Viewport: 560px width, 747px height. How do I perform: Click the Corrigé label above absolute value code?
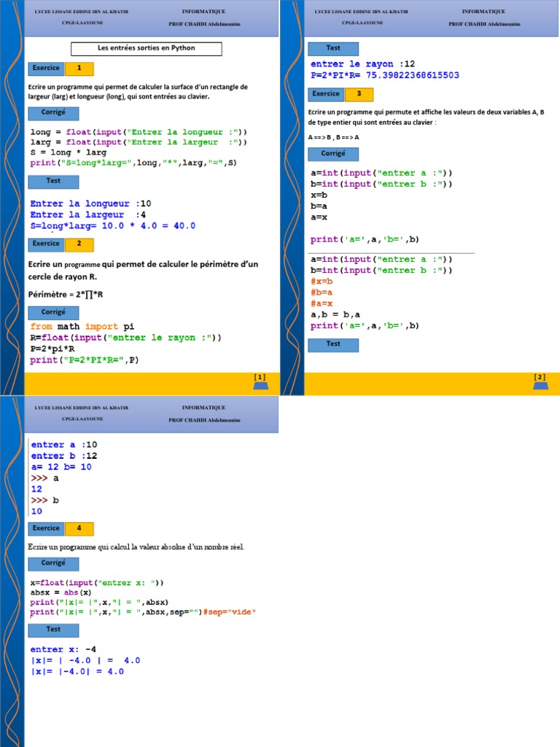[x=53, y=563]
